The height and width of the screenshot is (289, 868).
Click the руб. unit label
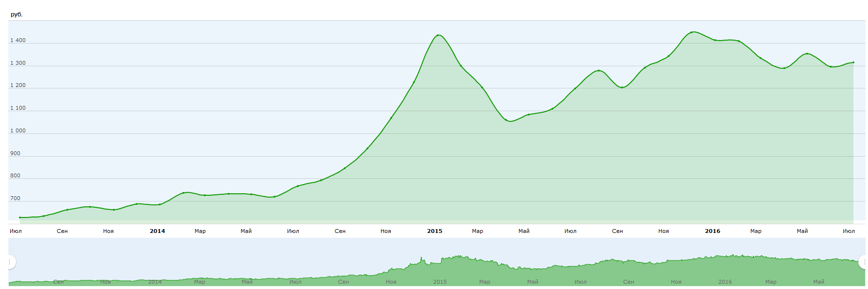coord(17,14)
